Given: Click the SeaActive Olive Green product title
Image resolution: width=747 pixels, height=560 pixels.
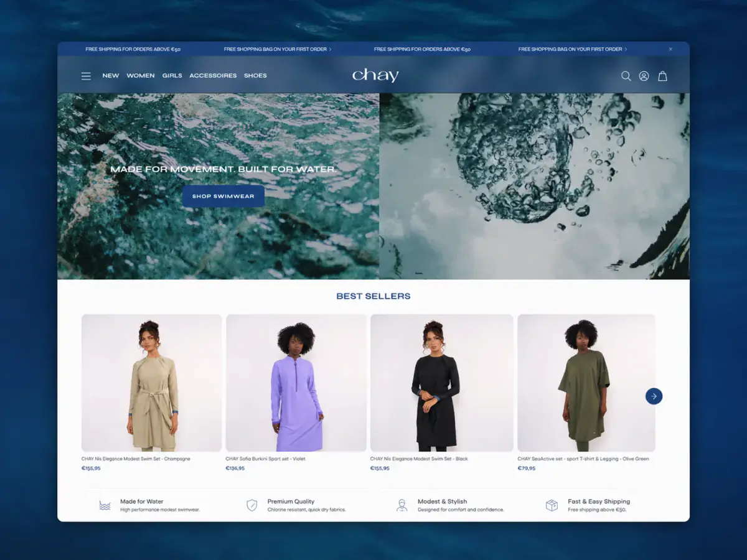Looking at the screenshot, I should [x=583, y=459].
